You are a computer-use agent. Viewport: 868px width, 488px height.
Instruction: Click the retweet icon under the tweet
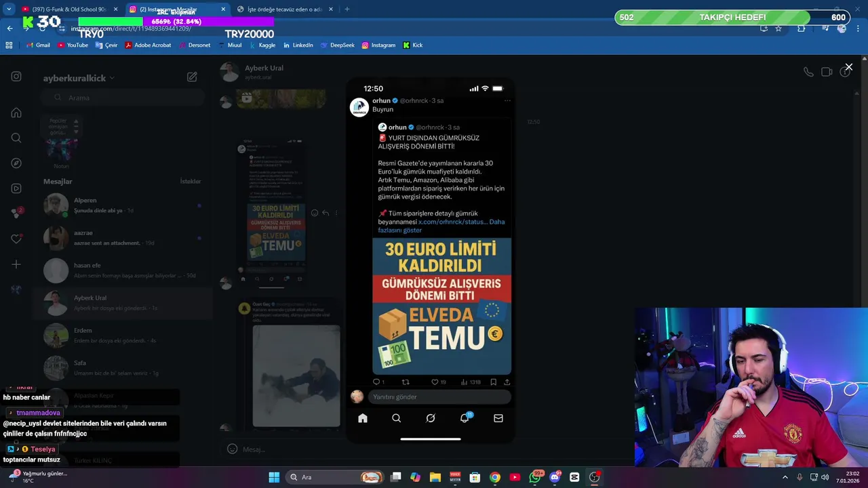point(406,382)
